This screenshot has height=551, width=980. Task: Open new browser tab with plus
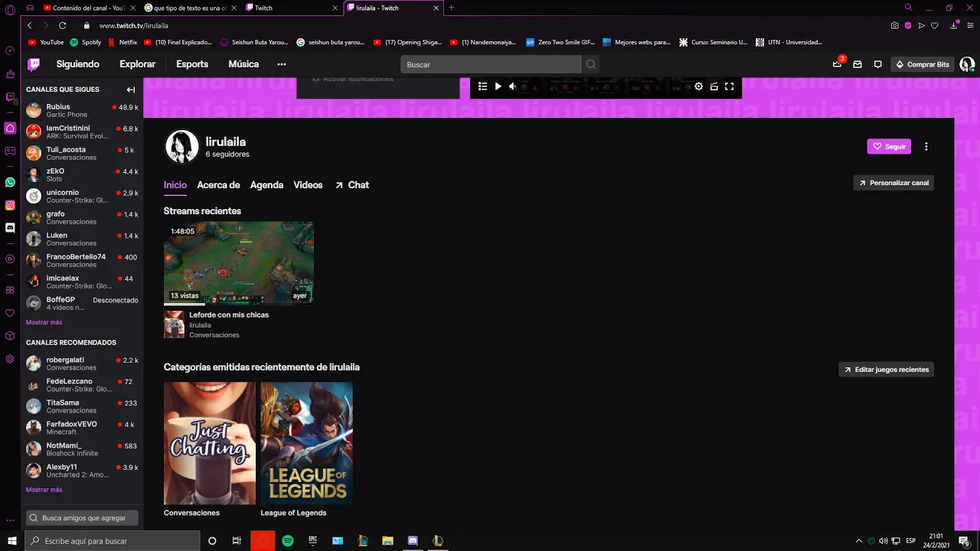coord(451,8)
